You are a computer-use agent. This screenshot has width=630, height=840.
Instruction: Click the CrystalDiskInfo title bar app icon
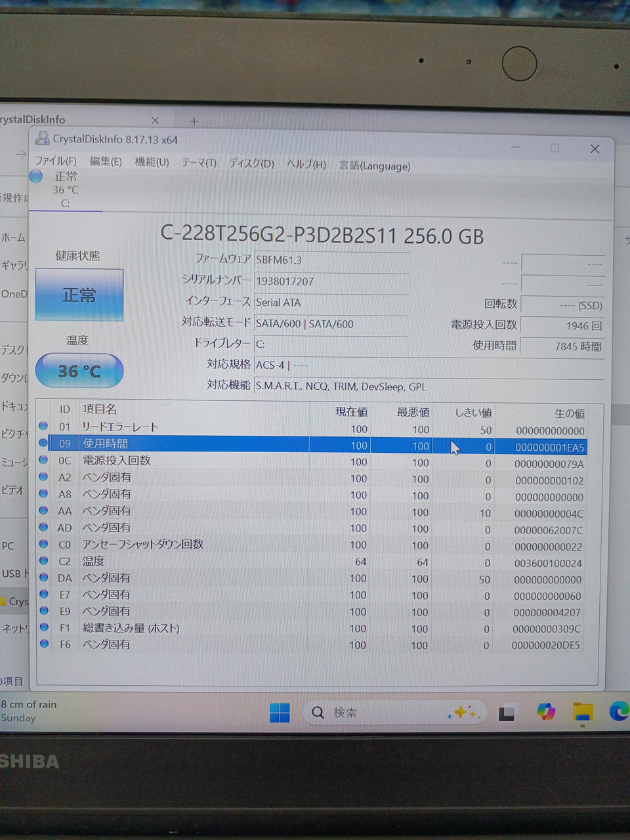[43, 138]
